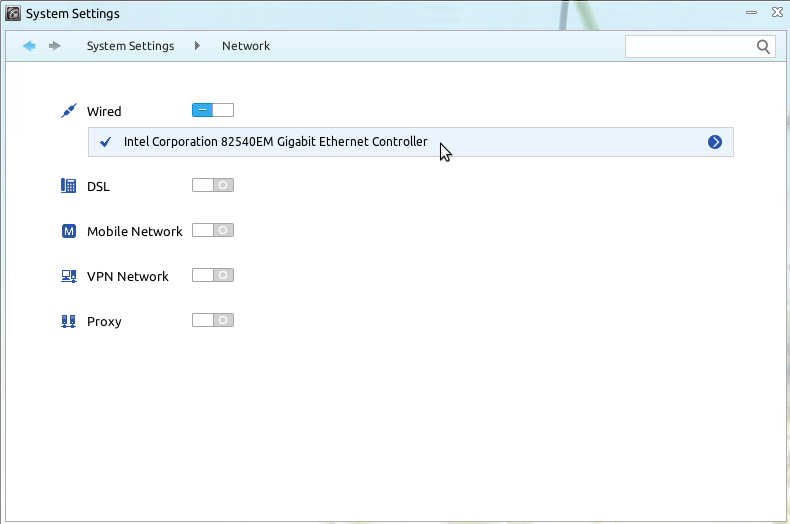Screen dimensions: 790x524
Task: Click the Mobile Network icon
Action: [x=68, y=231]
